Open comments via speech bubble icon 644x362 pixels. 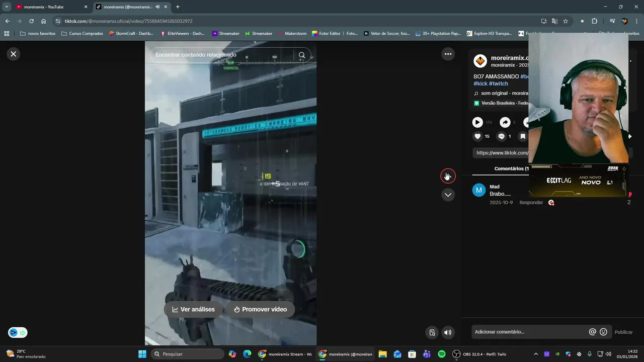coord(501,136)
